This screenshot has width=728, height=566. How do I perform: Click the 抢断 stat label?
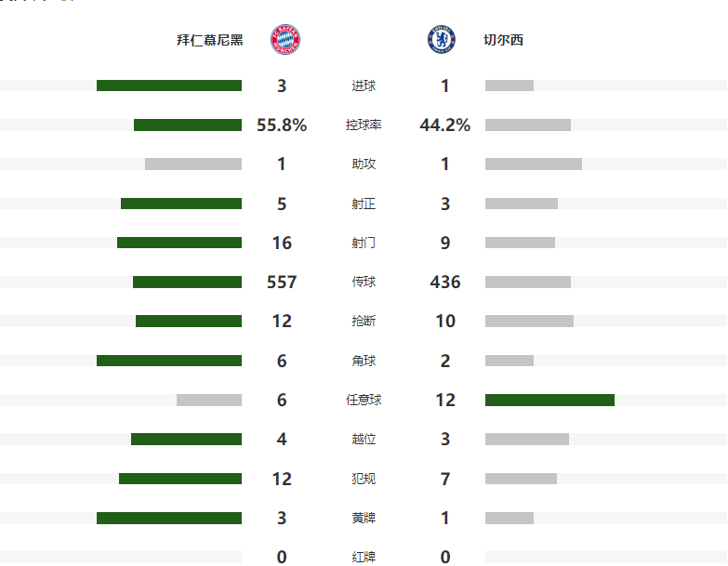(x=364, y=321)
